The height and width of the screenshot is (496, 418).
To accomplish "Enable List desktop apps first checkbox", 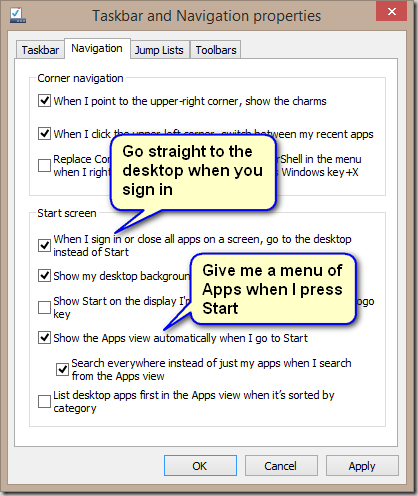I will point(44,401).
